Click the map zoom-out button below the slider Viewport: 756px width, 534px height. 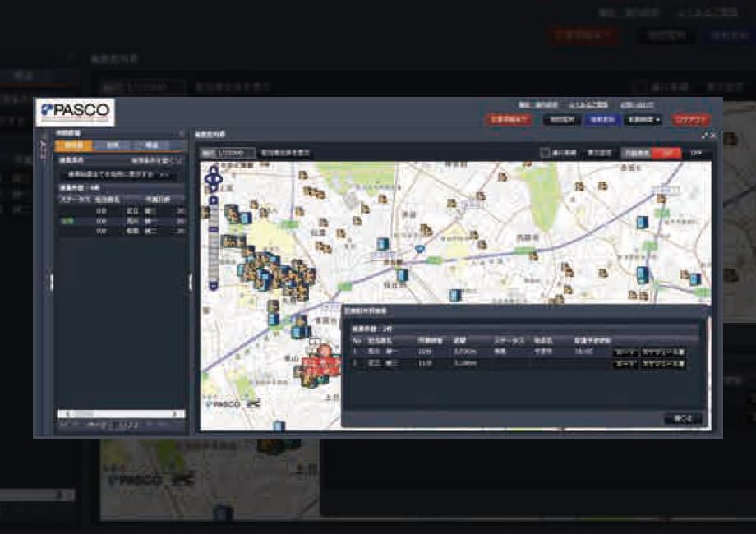[x=214, y=286]
